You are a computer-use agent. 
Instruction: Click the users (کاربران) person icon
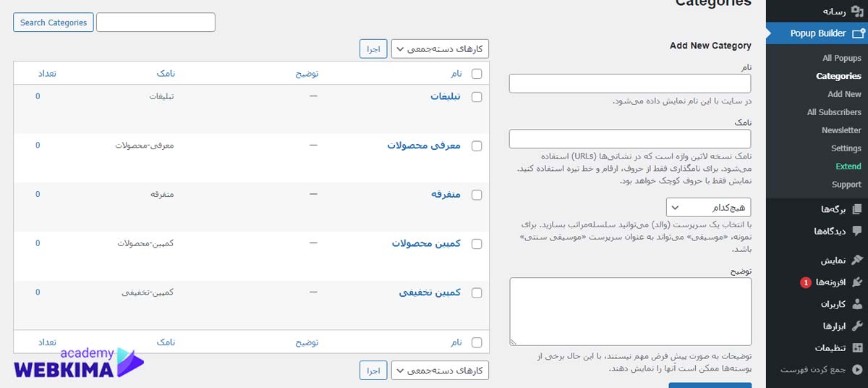[x=858, y=304]
